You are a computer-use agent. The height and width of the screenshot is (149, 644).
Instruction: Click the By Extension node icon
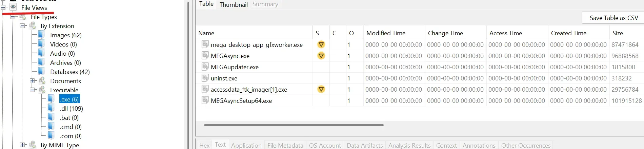(33, 25)
